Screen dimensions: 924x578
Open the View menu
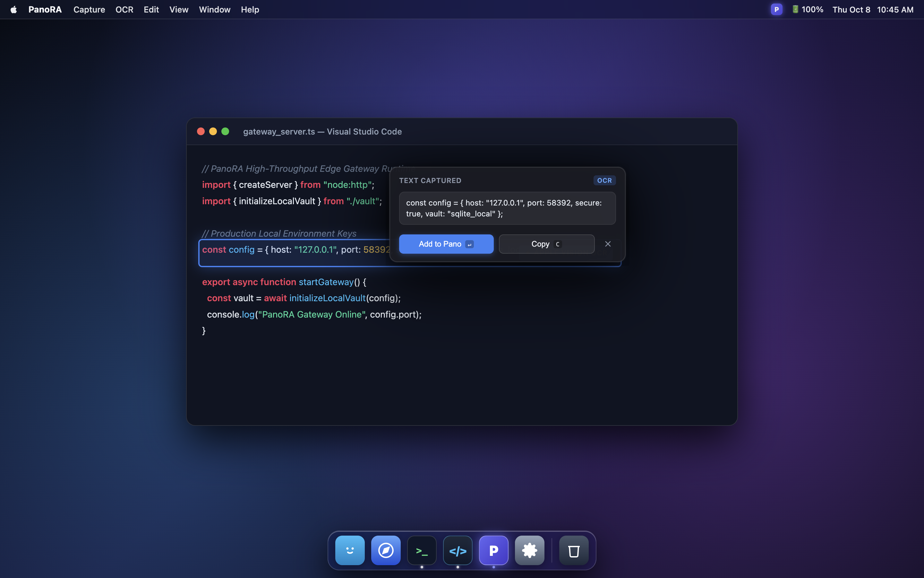[179, 10]
